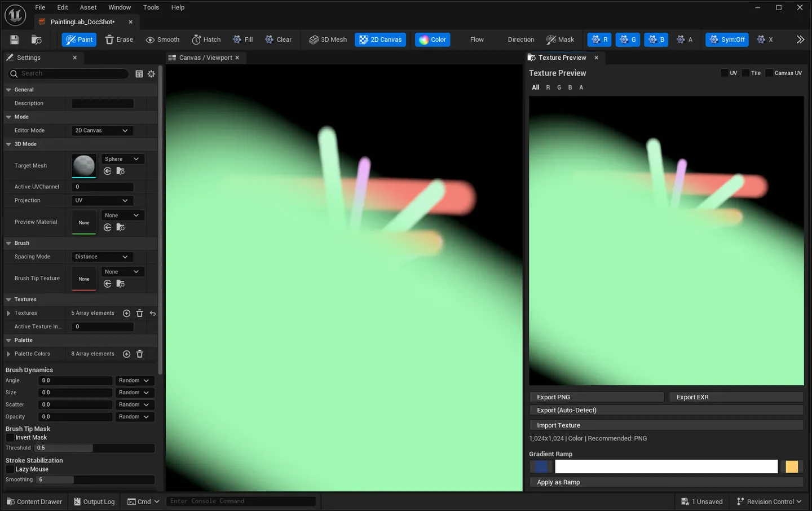Add element to Textures array

[x=126, y=313]
